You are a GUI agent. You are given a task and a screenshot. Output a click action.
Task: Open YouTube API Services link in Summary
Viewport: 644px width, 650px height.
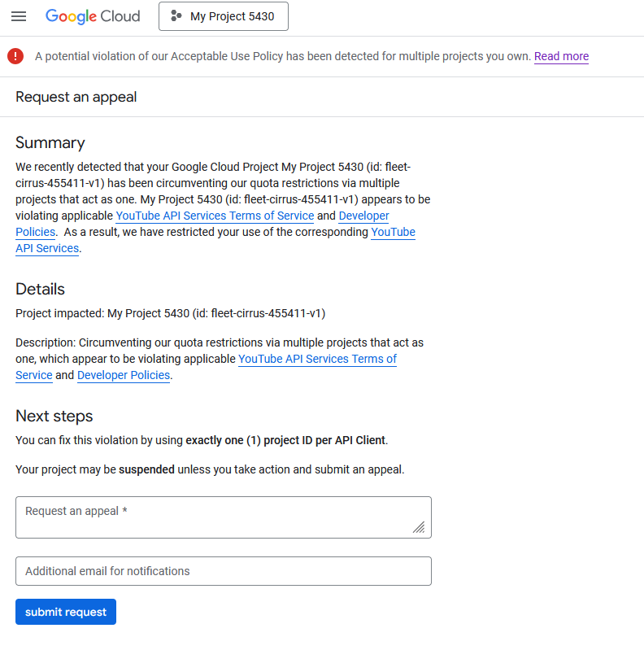393,232
